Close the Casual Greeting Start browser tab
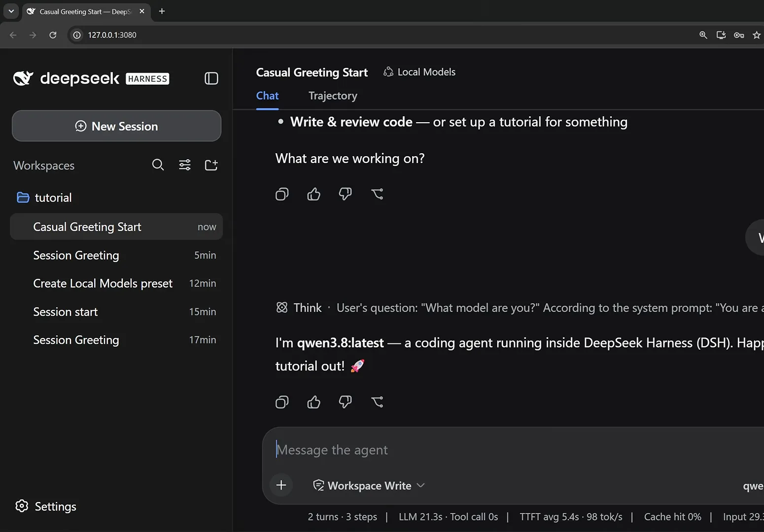 (142, 11)
